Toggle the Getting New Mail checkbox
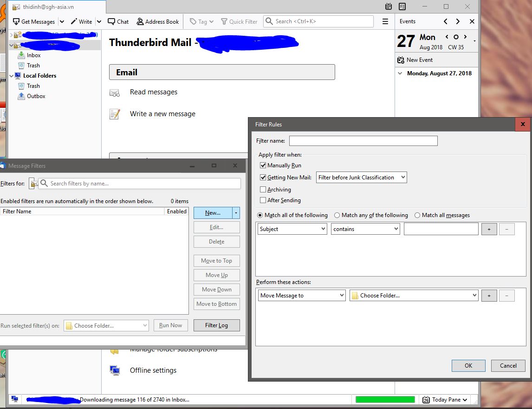 [263, 178]
